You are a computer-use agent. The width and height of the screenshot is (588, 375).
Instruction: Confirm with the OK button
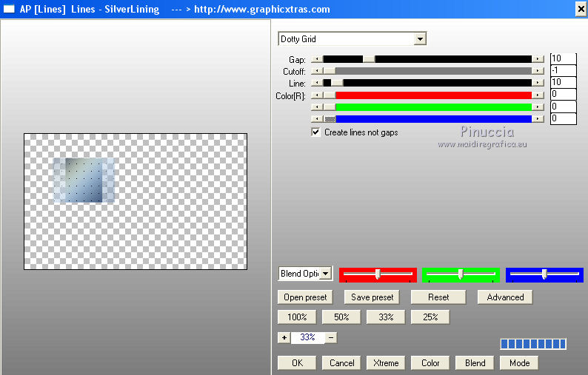(x=297, y=362)
